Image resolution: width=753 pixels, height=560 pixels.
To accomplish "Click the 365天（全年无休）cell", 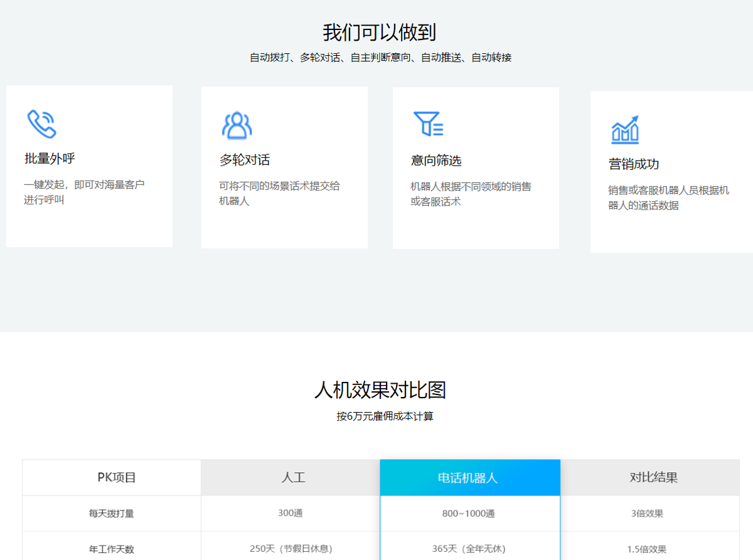I will pos(468,549).
